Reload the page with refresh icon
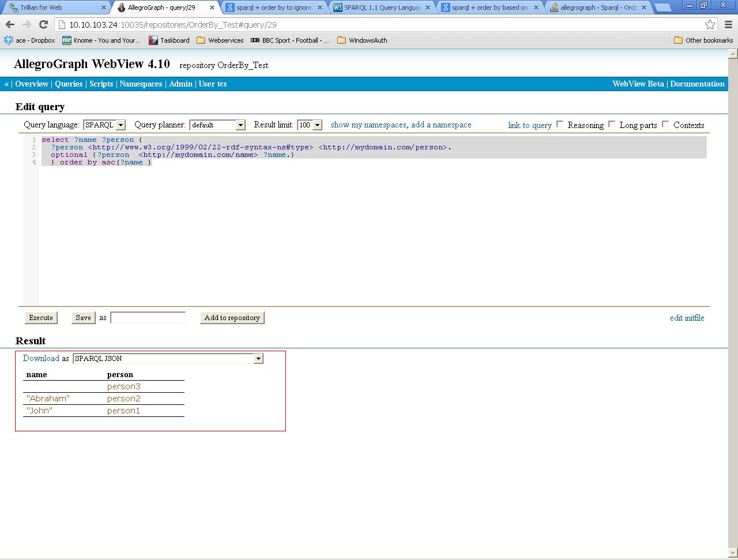The height and width of the screenshot is (560, 738). click(43, 24)
